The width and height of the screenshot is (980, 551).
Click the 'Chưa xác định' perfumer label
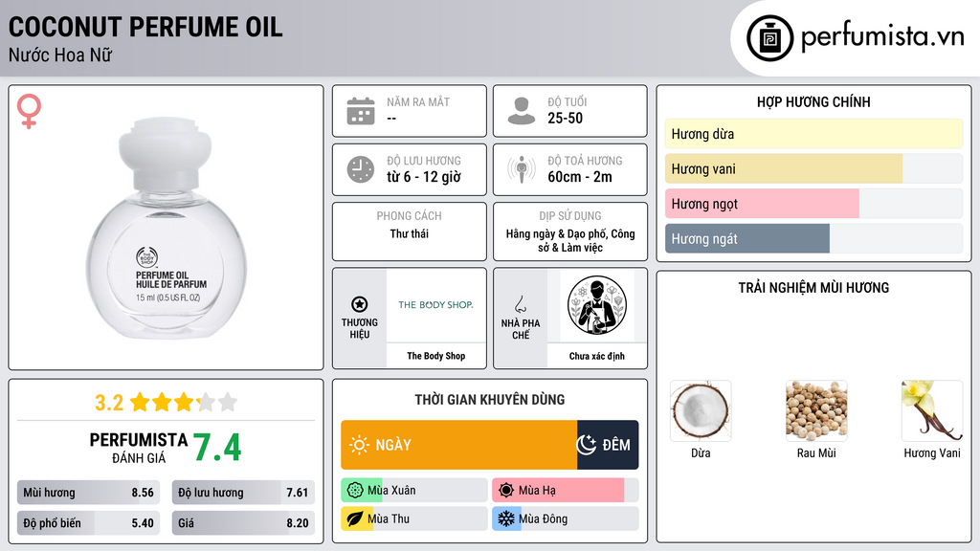click(x=597, y=356)
